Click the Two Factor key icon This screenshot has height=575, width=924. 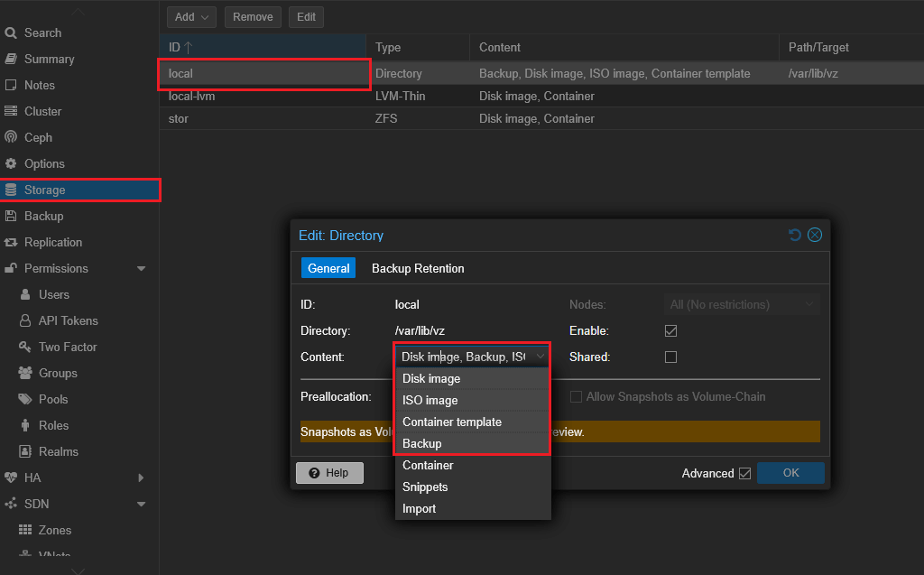24,347
